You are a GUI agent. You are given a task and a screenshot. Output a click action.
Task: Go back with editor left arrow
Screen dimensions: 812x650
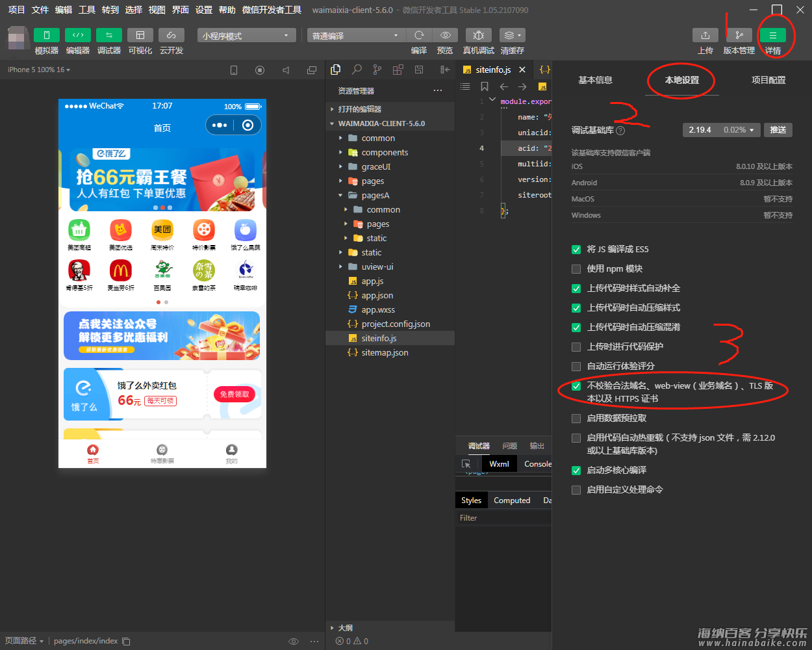point(504,86)
